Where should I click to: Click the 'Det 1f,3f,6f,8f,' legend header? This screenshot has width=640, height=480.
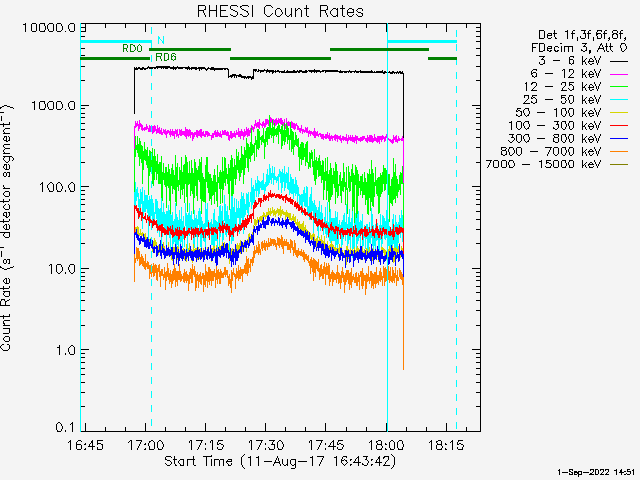tap(582, 36)
